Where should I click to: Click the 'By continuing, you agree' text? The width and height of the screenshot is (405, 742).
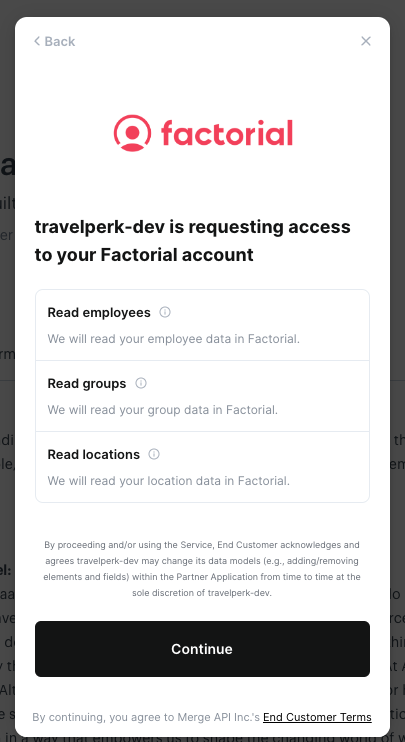point(146,717)
